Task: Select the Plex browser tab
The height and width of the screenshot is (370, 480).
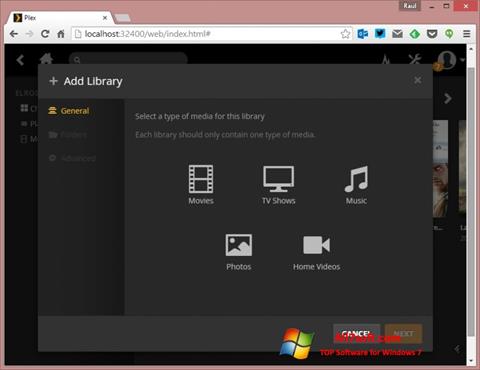Action: point(59,18)
